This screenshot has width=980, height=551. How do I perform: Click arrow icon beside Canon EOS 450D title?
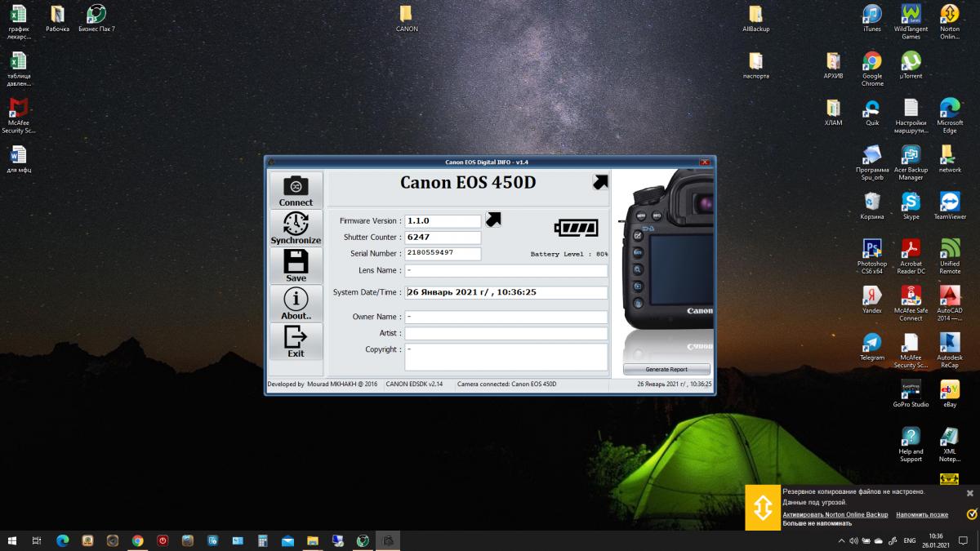coord(600,183)
